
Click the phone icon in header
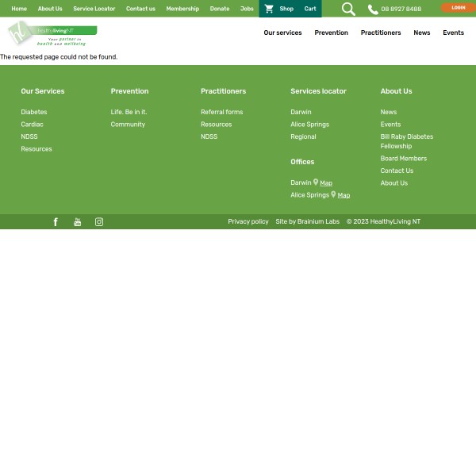click(373, 10)
